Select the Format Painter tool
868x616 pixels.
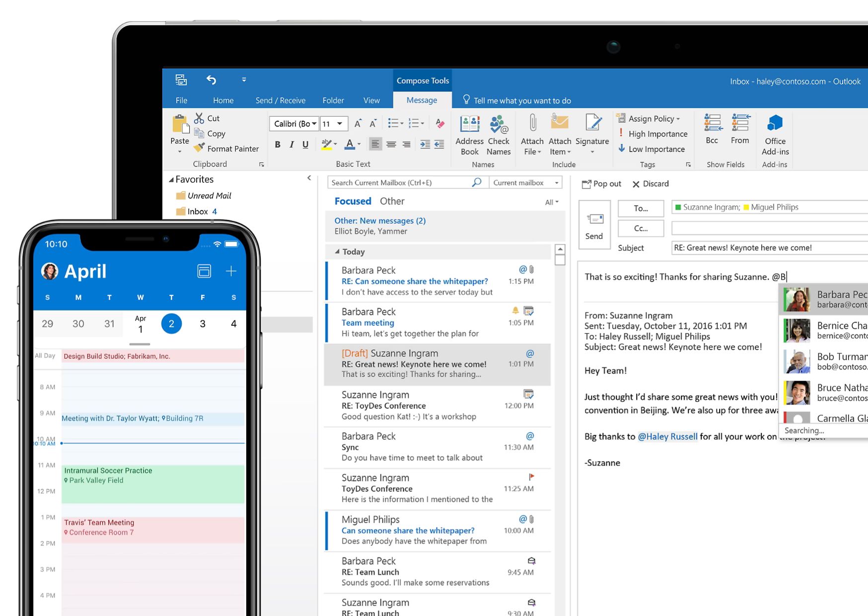coord(226,148)
